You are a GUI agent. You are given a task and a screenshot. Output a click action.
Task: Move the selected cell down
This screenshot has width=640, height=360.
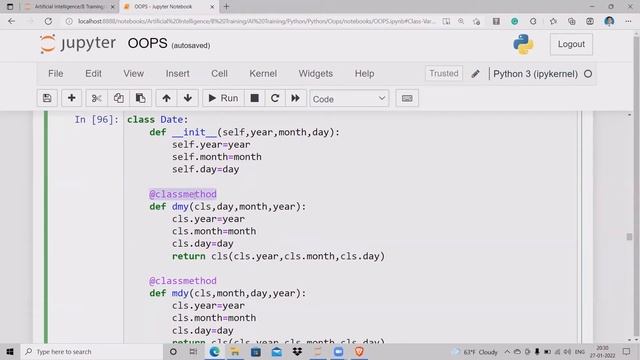pos(188,98)
